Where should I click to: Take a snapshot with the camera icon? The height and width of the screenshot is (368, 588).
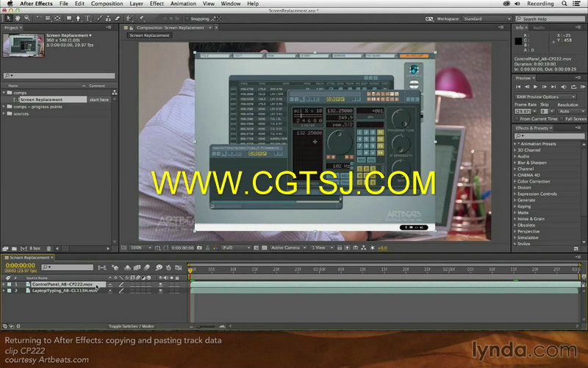click(x=199, y=248)
